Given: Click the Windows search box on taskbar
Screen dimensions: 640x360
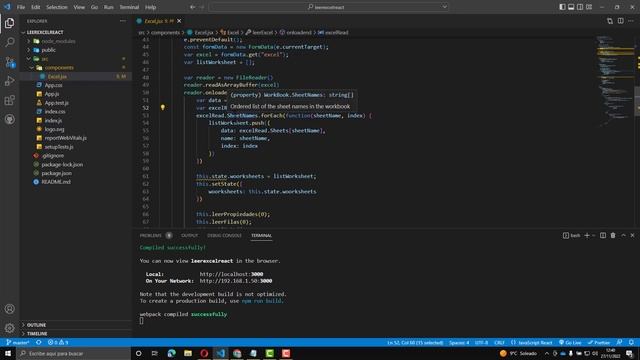Looking at the screenshot, I should (73, 353).
